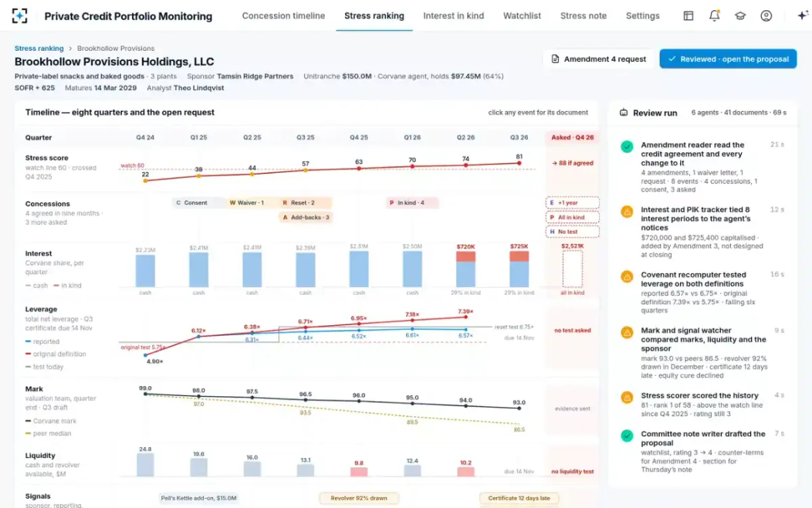Click the 7.39× leverage value

click(466, 312)
